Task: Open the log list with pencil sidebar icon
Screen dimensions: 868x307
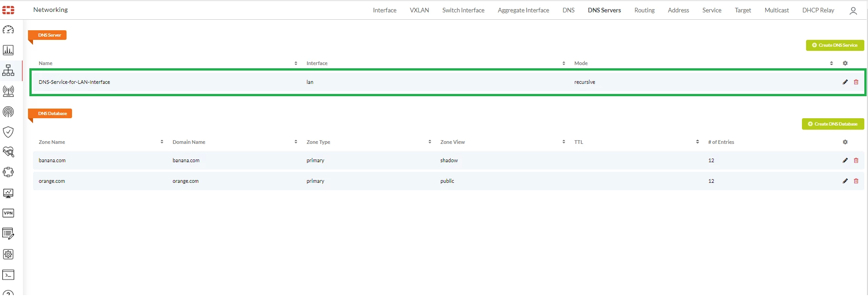Action: click(8, 234)
